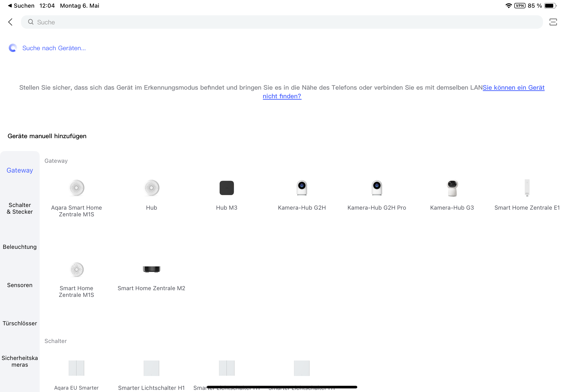Tap the white Hub device icon
The width and height of the screenshot is (564, 392).
click(x=151, y=188)
